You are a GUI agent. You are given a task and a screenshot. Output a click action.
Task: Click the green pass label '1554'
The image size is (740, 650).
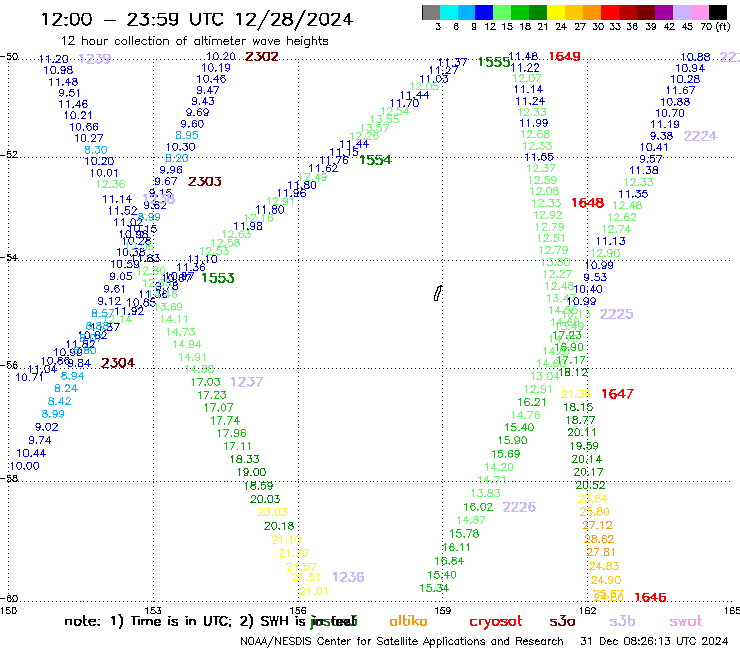tap(375, 160)
